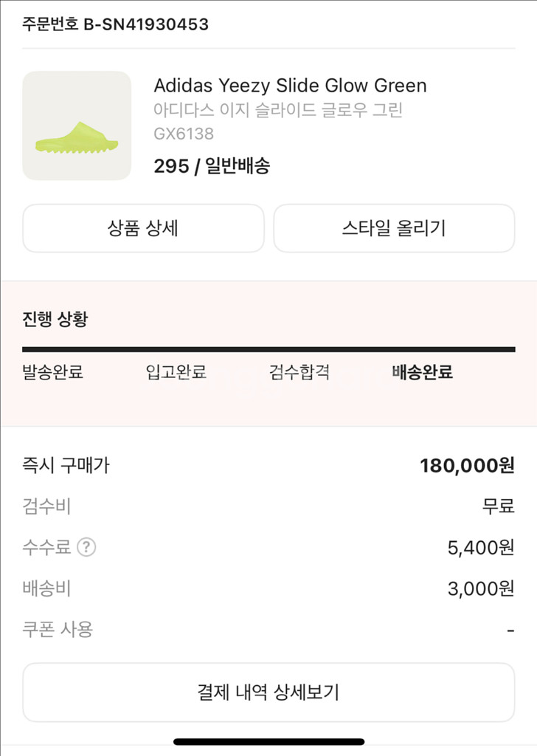Tap the home indicator bar at bottom
Screen dimensions: 537x756
point(268,742)
